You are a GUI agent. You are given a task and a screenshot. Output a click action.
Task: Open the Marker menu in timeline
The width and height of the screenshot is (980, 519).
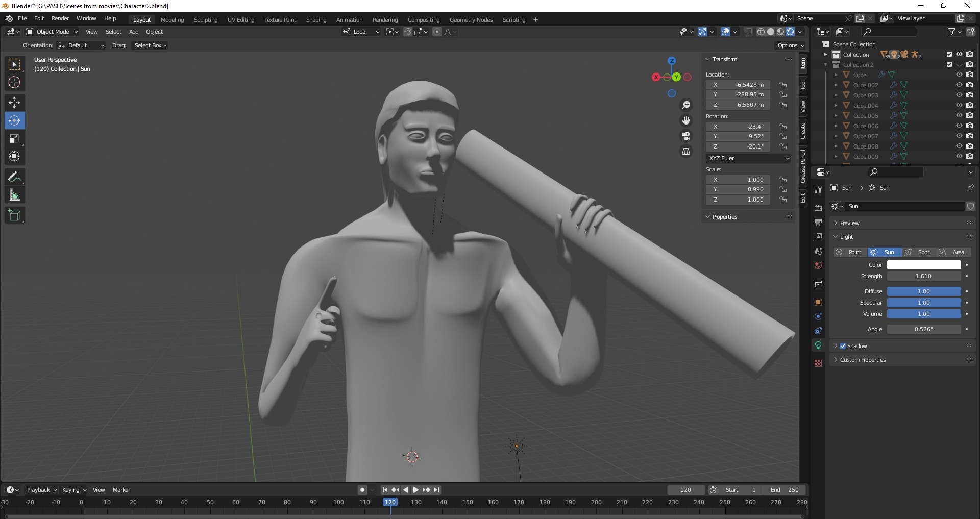[x=121, y=490]
